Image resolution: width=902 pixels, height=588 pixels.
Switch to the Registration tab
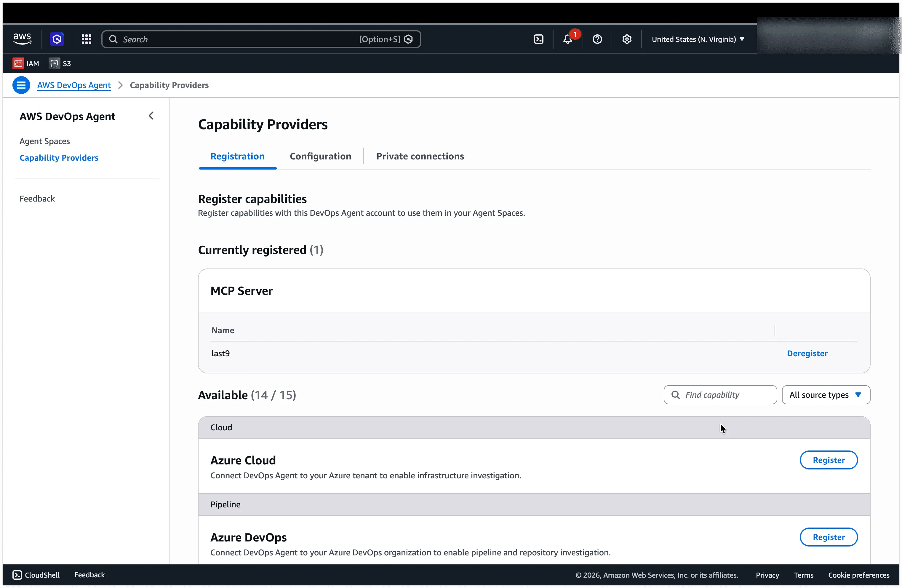point(238,156)
